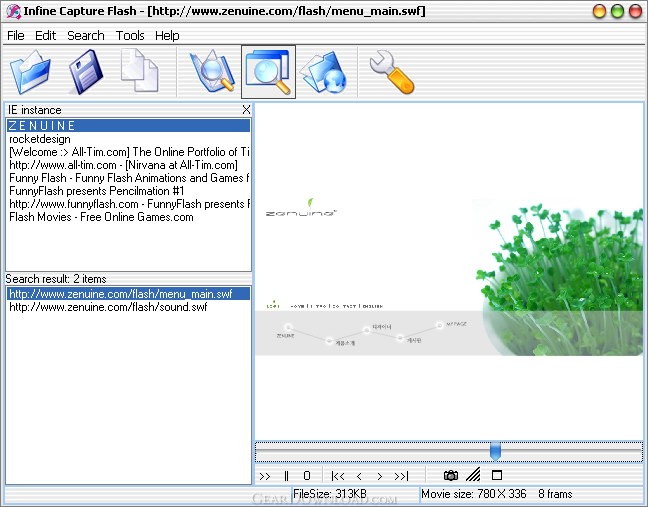Click the 8 frams status text
The image size is (648, 507).
point(555,493)
